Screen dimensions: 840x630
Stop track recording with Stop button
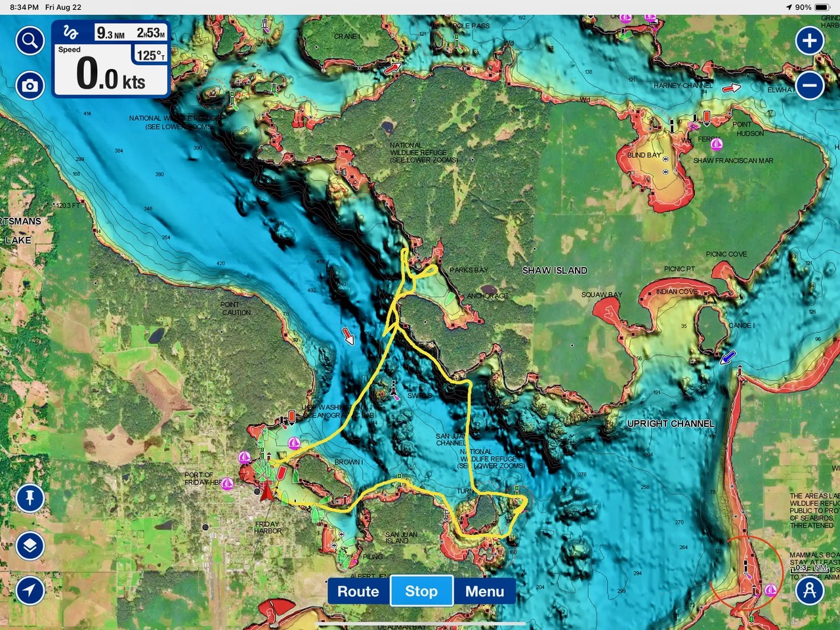coord(421,591)
